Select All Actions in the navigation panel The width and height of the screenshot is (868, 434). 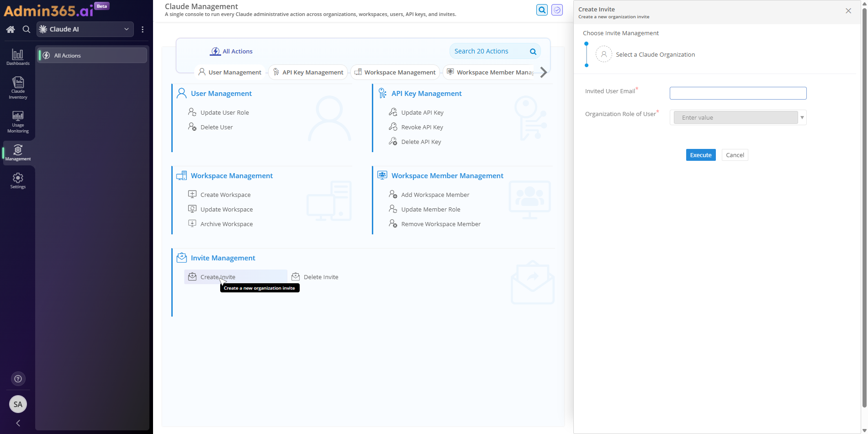point(92,55)
